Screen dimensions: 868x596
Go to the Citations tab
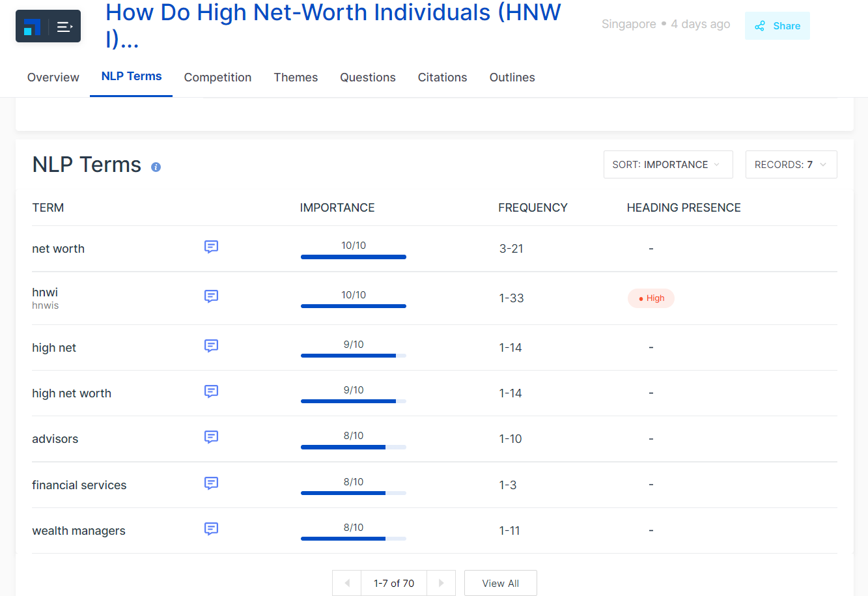442,78
